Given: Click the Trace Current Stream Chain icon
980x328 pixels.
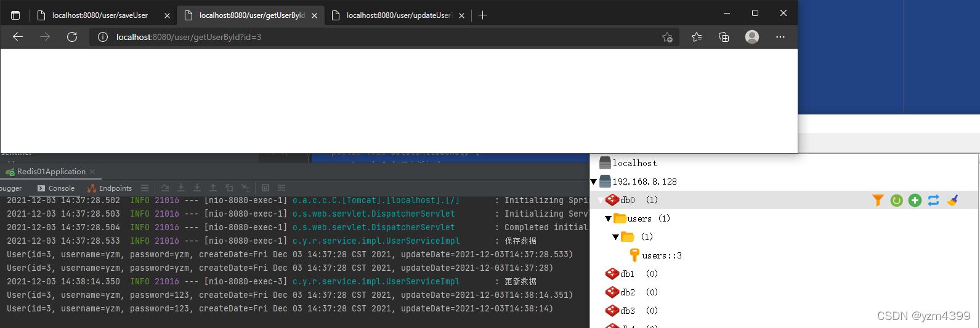Looking at the screenshot, I should click(x=281, y=188).
